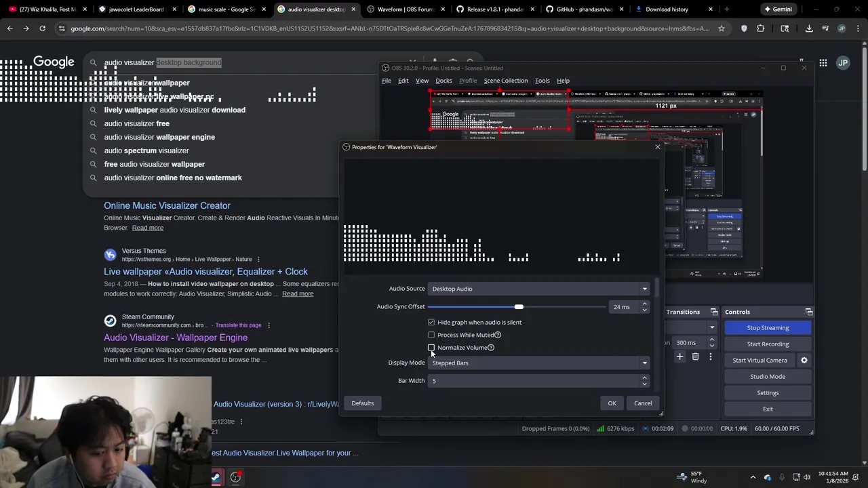Click the Bar Width input field
Screen dimensions: 868x488
click(x=534, y=381)
